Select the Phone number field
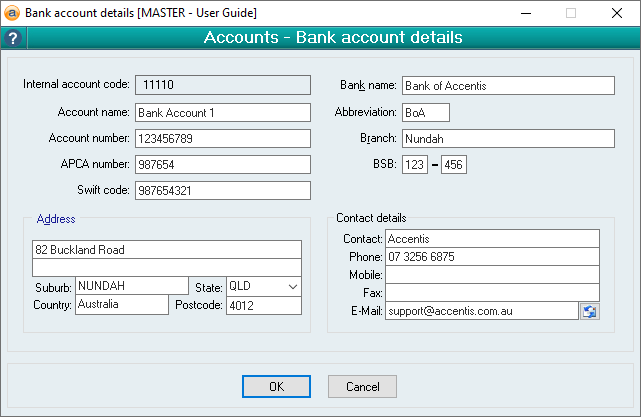 492,257
